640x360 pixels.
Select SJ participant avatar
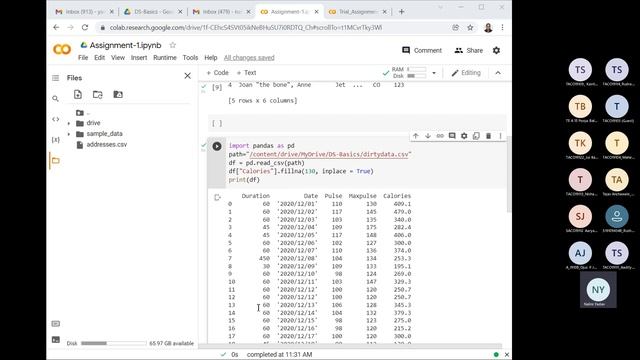click(x=580, y=216)
